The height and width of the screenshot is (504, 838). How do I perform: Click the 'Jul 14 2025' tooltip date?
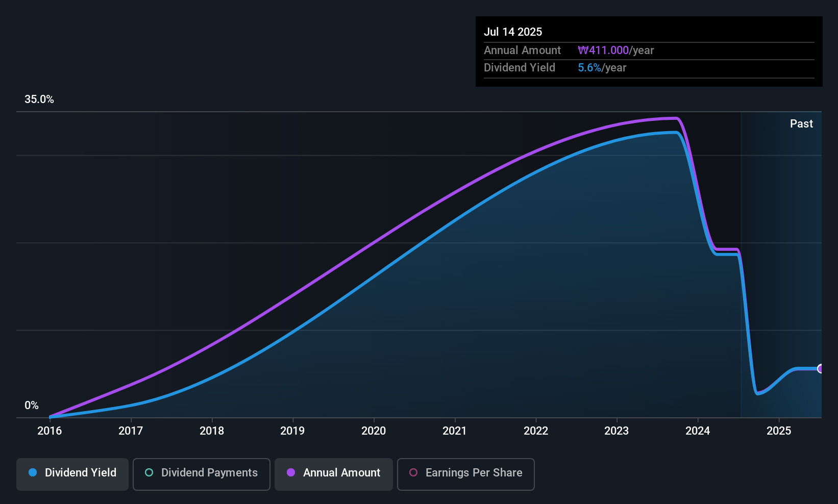point(513,32)
